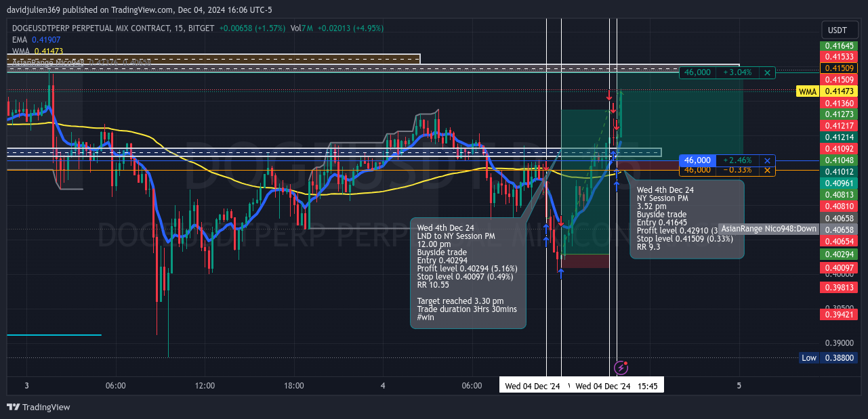Click the 0.41273 price label

839,114
